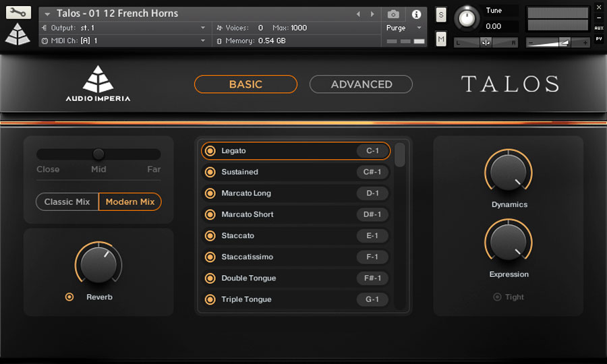Click the voices icon next to Voices
Viewport: 607px width, 364px height.
click(219, 28)
